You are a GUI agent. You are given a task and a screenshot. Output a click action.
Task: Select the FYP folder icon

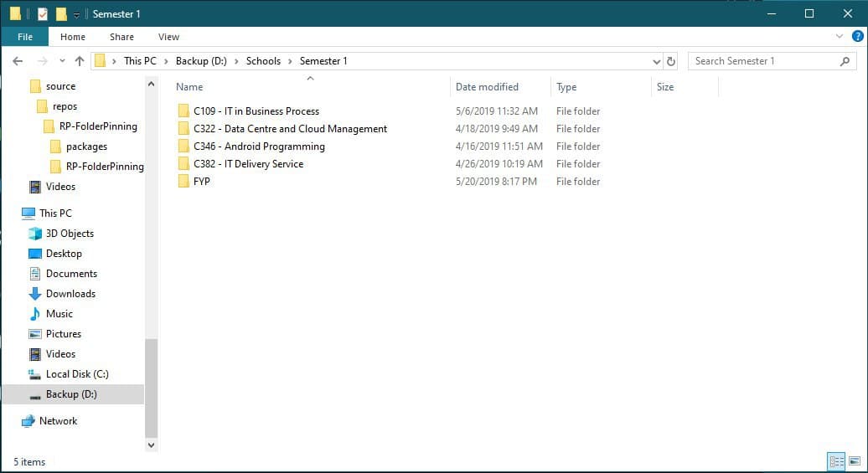click(x=183, y=182)
